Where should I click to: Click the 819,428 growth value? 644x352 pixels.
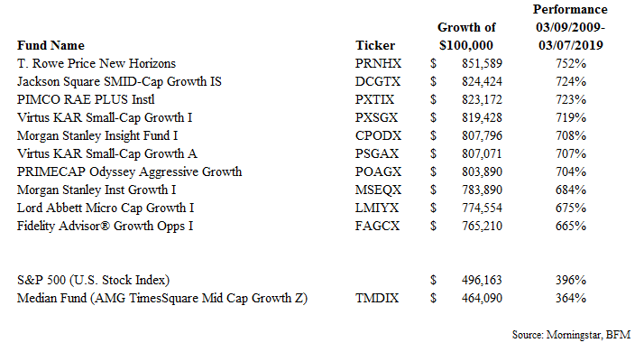click(482, 117)
